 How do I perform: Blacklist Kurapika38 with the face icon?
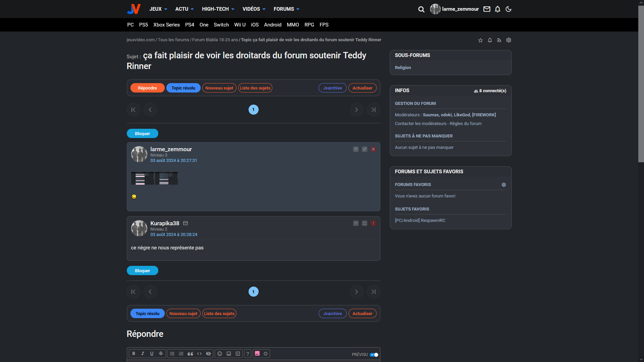[x=365, y=223]
